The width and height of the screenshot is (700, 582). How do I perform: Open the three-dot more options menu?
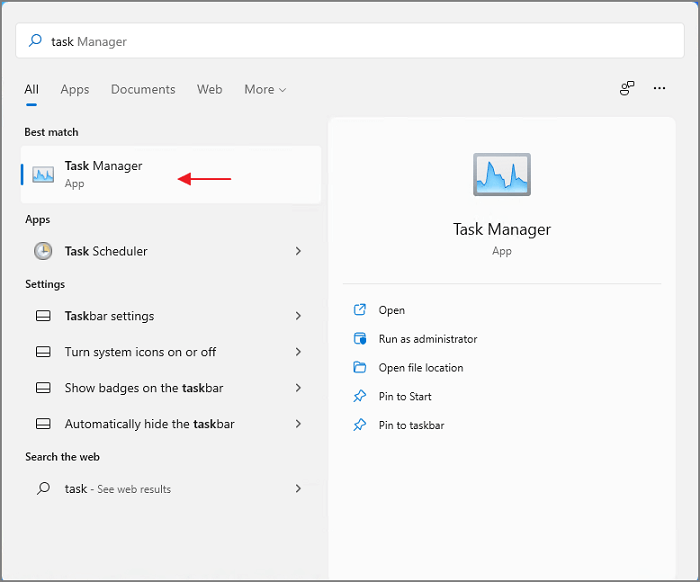[x=659, y=89]
